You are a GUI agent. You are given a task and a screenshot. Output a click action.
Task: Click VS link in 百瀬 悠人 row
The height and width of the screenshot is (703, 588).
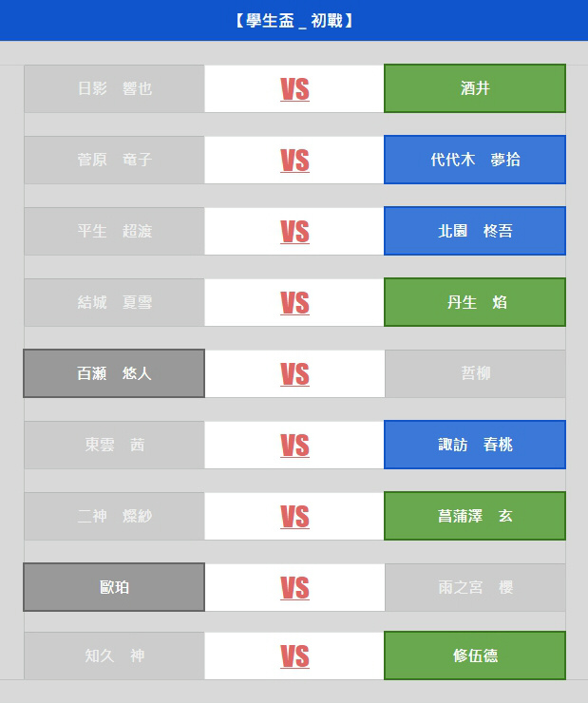coord(294,374)
